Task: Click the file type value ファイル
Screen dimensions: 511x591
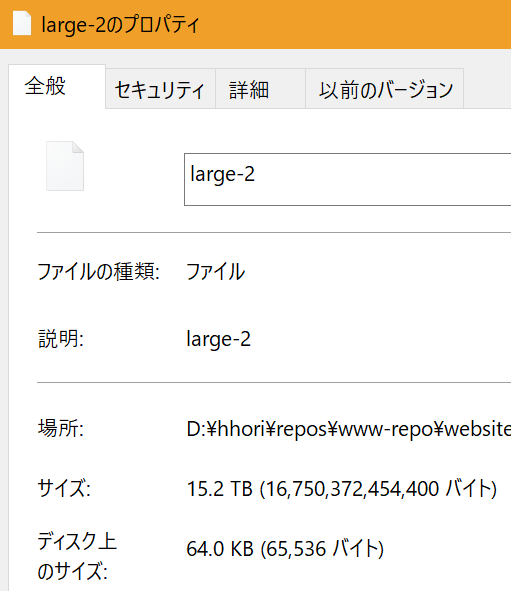Action: coord(216,272)
